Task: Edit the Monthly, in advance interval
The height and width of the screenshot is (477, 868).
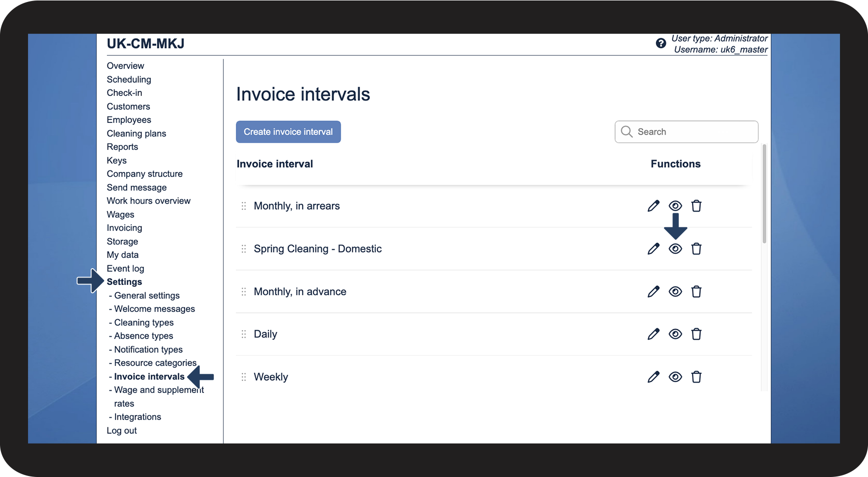Action: pyautogui.click(x=653, y=292)
